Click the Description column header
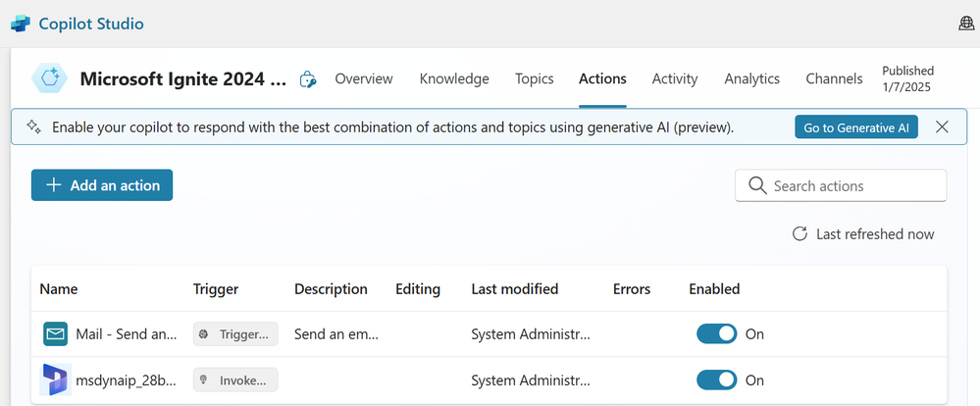The image size is (980, 406). 331,289
